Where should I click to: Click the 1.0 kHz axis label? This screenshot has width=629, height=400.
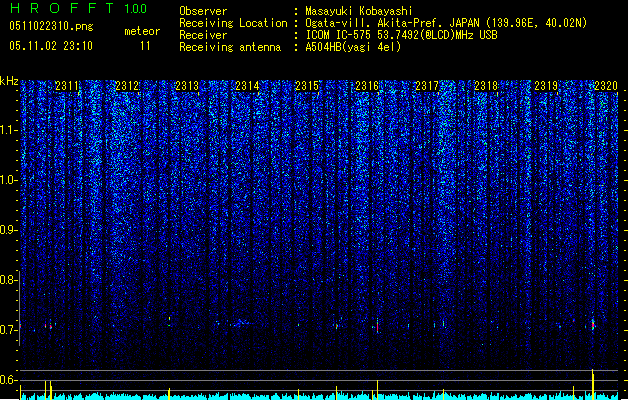pyautogui.click(x=8, y=180)
